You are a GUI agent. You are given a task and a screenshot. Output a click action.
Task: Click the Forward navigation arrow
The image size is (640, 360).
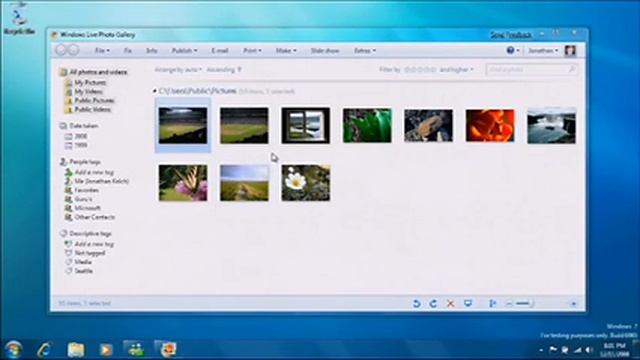click(x=73, y=50)
